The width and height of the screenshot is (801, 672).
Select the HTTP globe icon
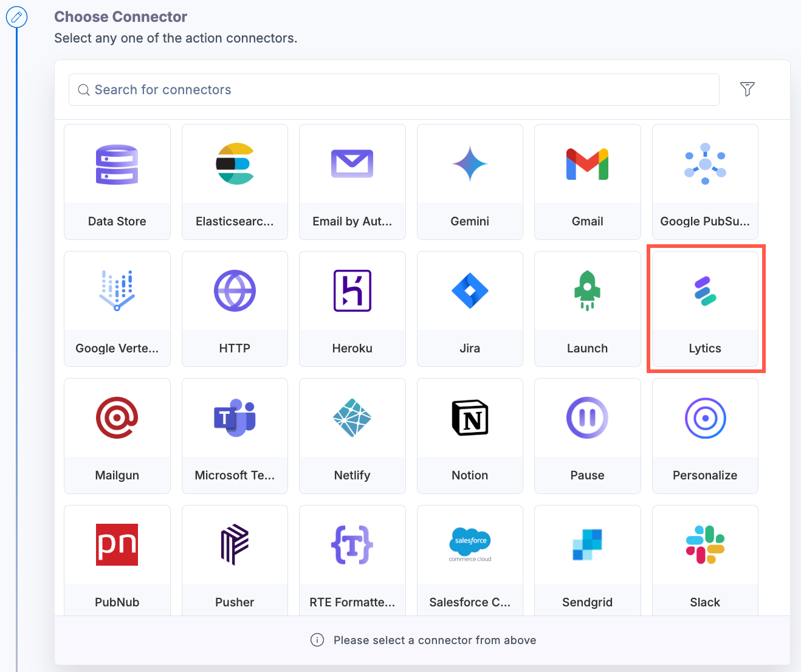[x=235, y=291]
